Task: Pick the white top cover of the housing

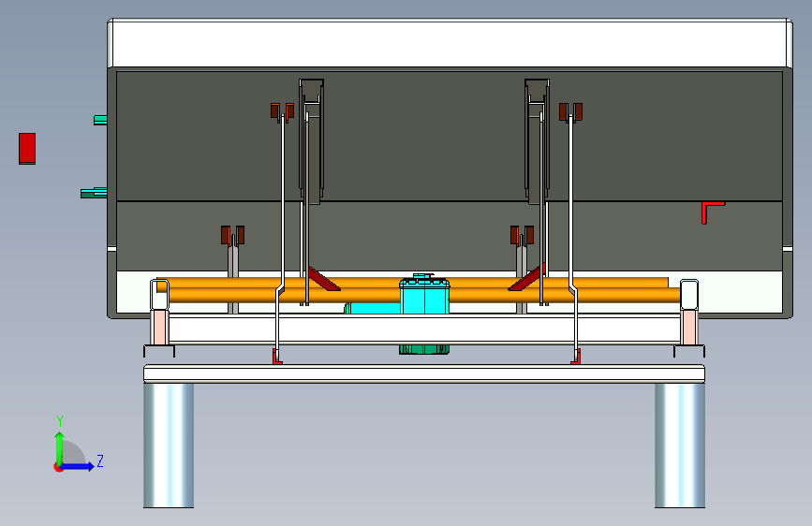Action: [x=450, y=43]
